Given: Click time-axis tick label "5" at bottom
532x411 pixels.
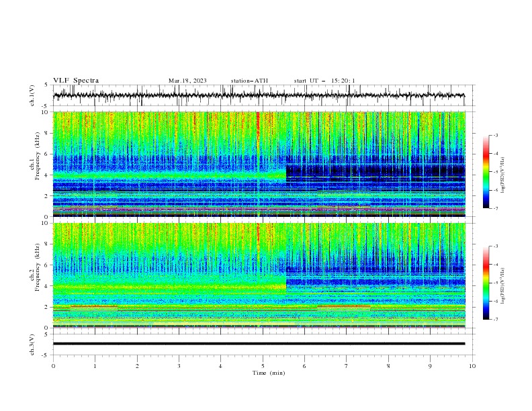Looking at the screenshot, I should coord(262,366).
